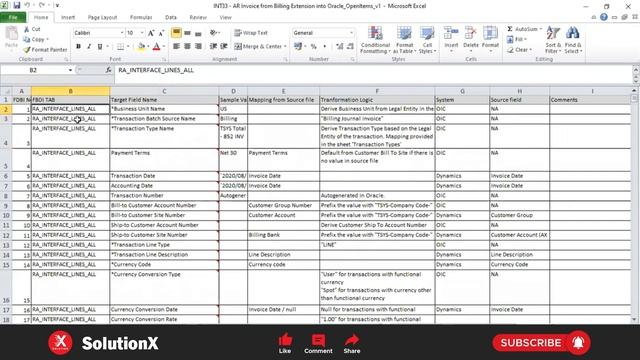Click the Format cells icon
The image size is (640, 360).
point(490,33)
